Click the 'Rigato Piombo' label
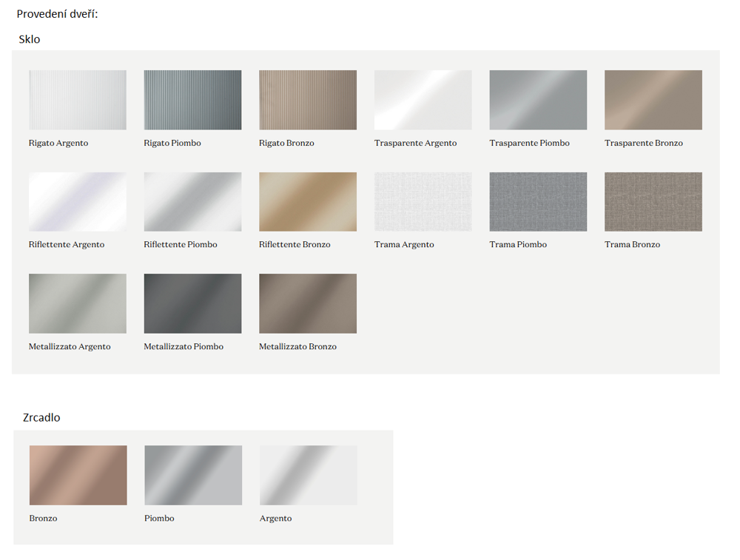The width and height of the screenshot is (740, 560). (x=172, y=143)
